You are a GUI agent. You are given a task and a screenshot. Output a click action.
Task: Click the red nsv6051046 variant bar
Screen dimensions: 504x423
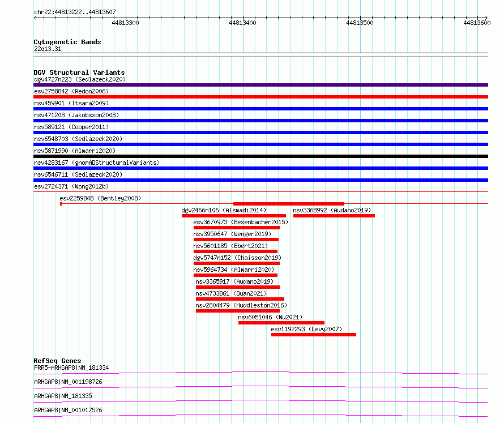click(x=281, y=323)
